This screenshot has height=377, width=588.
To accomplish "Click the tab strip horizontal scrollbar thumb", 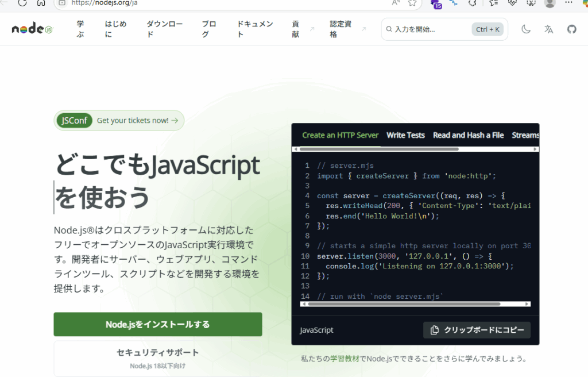I will 379,149.
